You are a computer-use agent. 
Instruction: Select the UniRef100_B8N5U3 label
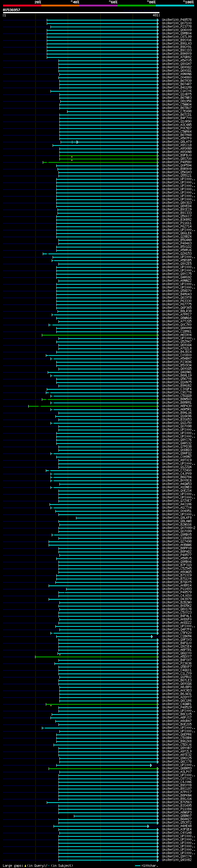point(177,399)
